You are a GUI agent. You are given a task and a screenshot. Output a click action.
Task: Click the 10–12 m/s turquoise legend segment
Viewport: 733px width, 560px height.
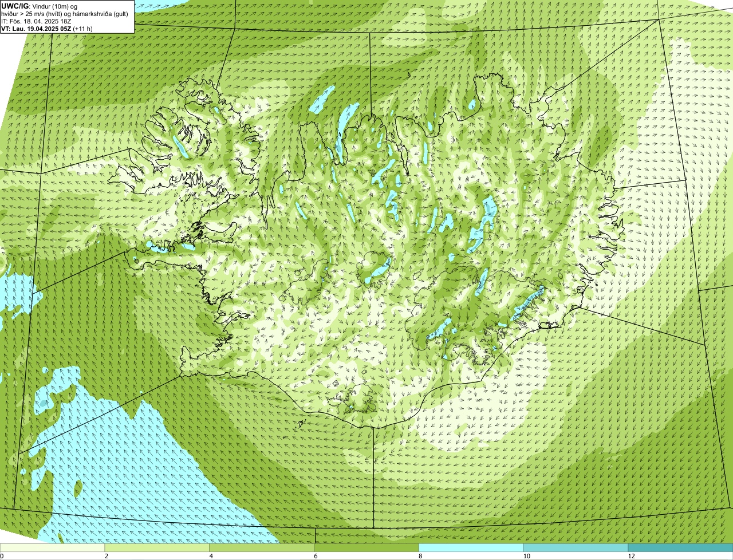[576, 547]
